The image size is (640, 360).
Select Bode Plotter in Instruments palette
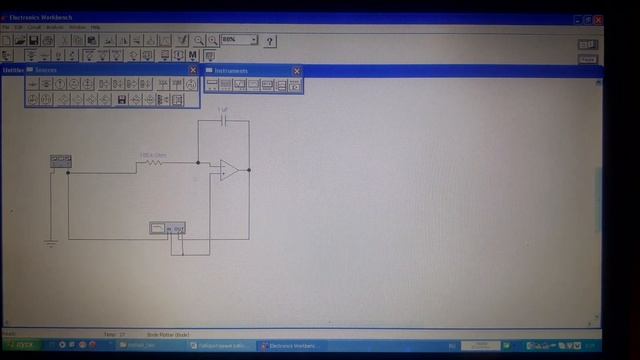coord(253,85)
